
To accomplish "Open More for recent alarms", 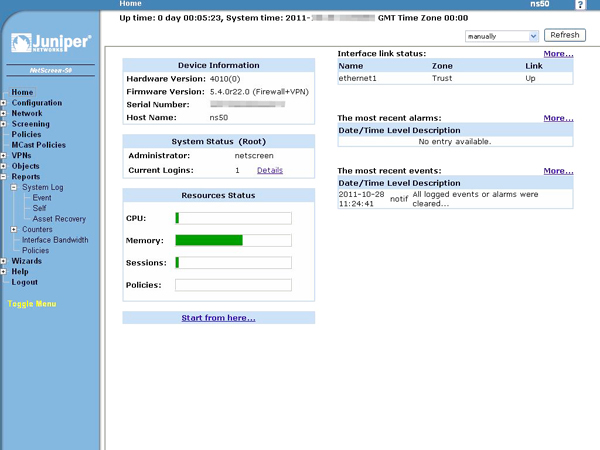I will tap(558, 118).
